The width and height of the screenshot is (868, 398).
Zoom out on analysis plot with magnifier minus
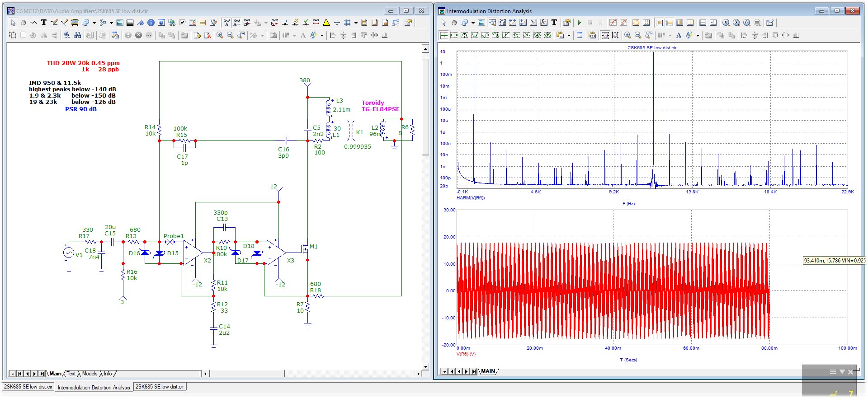pyautogui.click(x=638, y=35)
